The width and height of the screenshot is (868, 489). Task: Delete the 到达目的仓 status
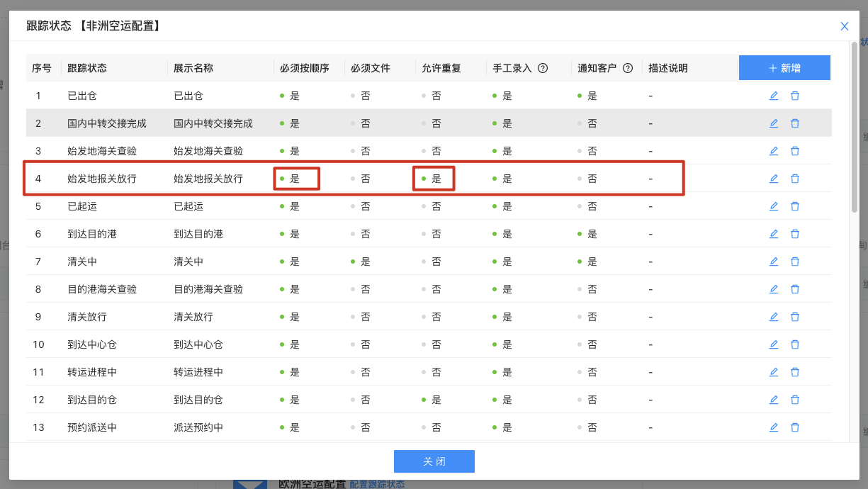(794, 400)
